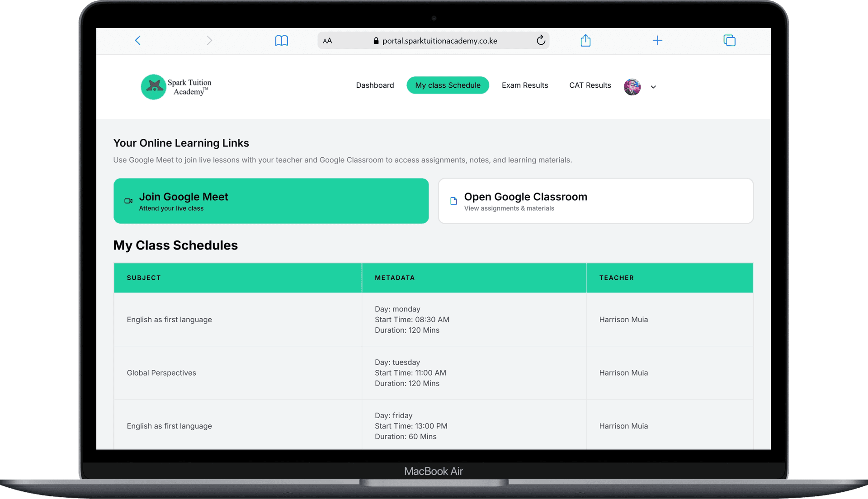Expand the profile dropdown chevron

tap(653, 87)
